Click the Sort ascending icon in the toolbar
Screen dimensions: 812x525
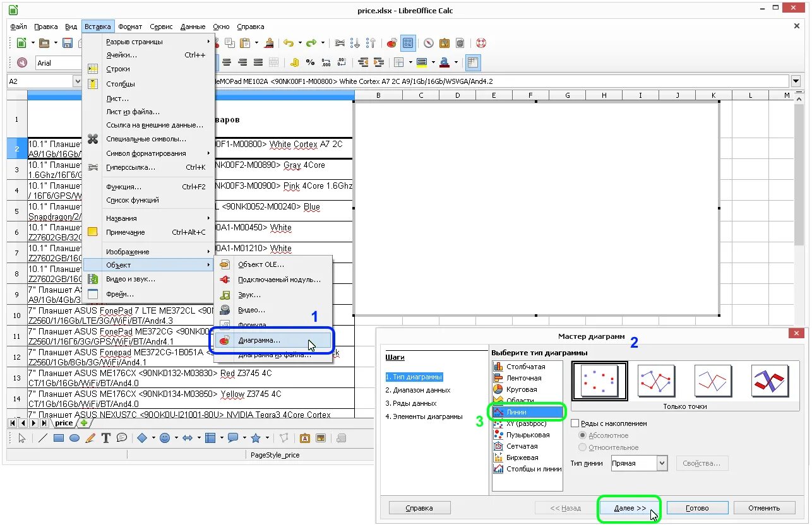point(355,43)
